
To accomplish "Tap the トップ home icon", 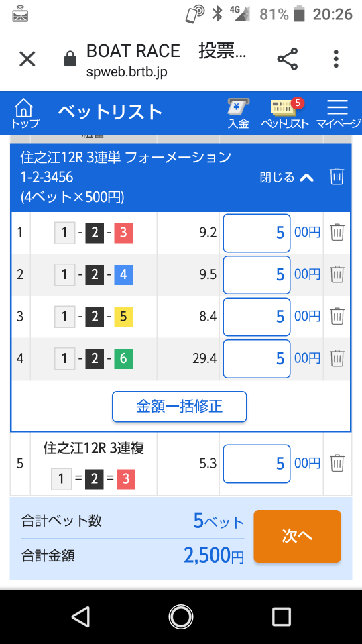I will [x=25, y=114].
